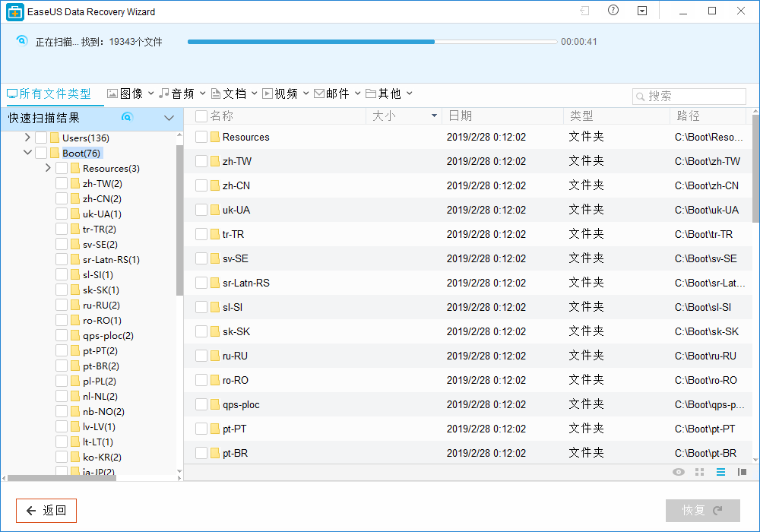Click the preview eye icon
The image size is (760, 532).
click(679, 472)
